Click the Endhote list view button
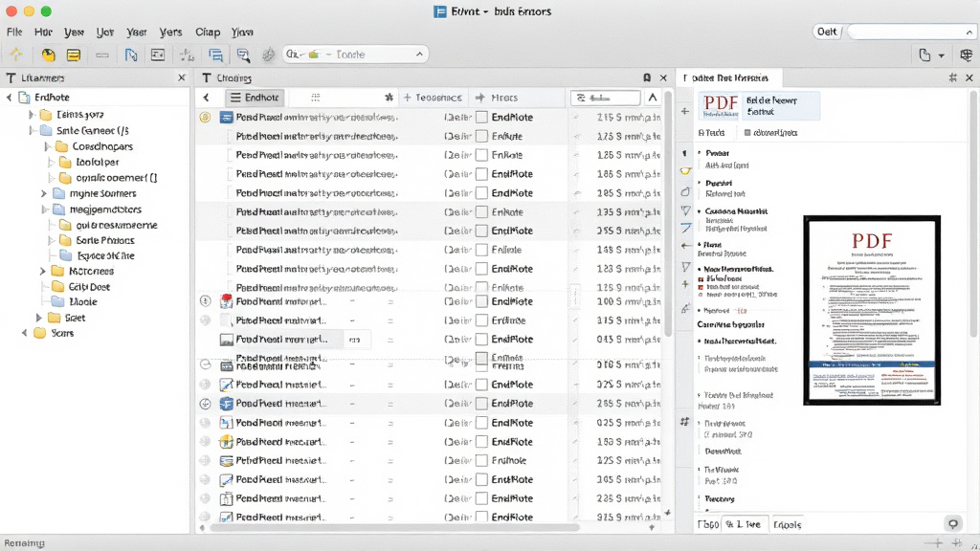Screen dimensions: 980x551 tap(254, 98)
